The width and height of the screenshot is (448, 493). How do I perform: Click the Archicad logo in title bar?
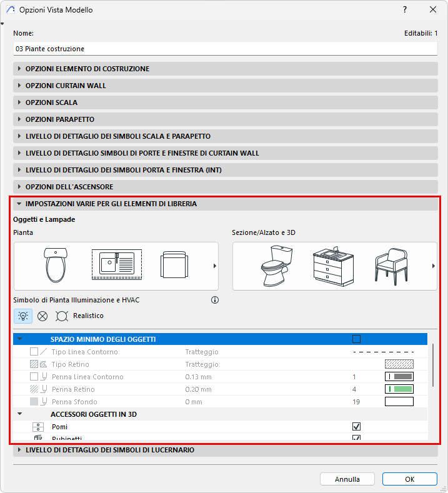[x=11, y=10]
